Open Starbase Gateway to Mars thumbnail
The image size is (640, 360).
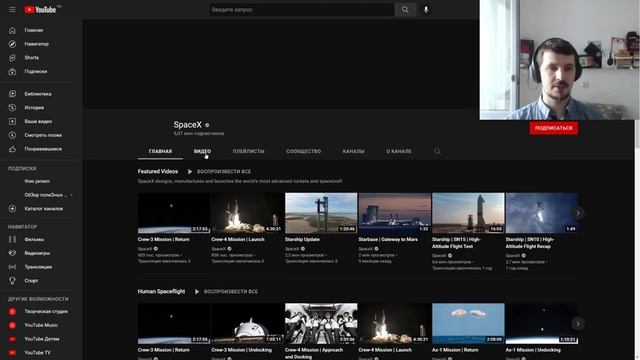click(x=394, y=213)
